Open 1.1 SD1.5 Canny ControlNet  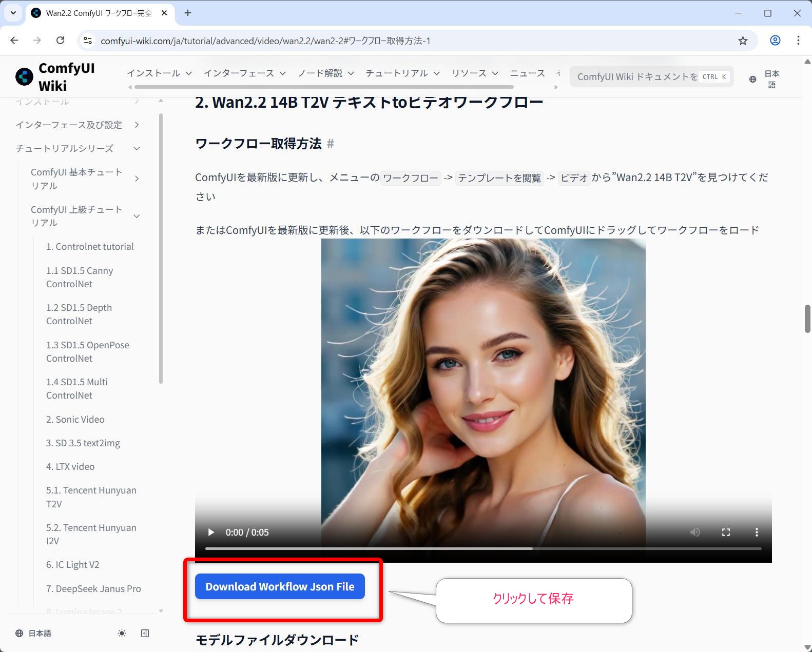pyautogui.click(x=80, y=277)
